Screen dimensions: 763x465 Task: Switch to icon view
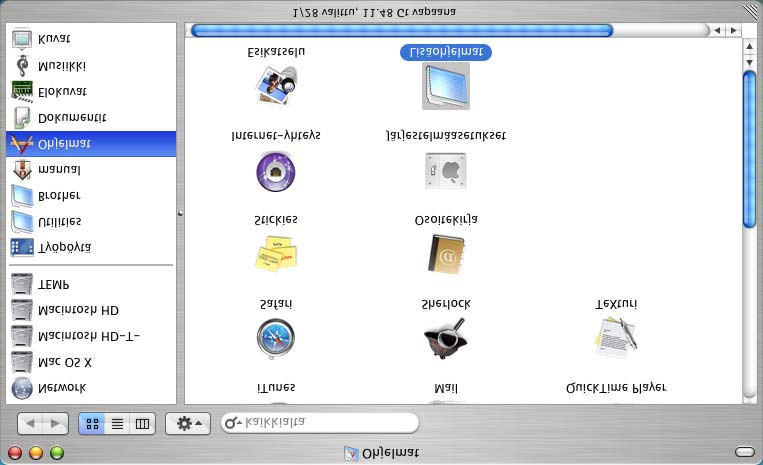click(92, 424)
